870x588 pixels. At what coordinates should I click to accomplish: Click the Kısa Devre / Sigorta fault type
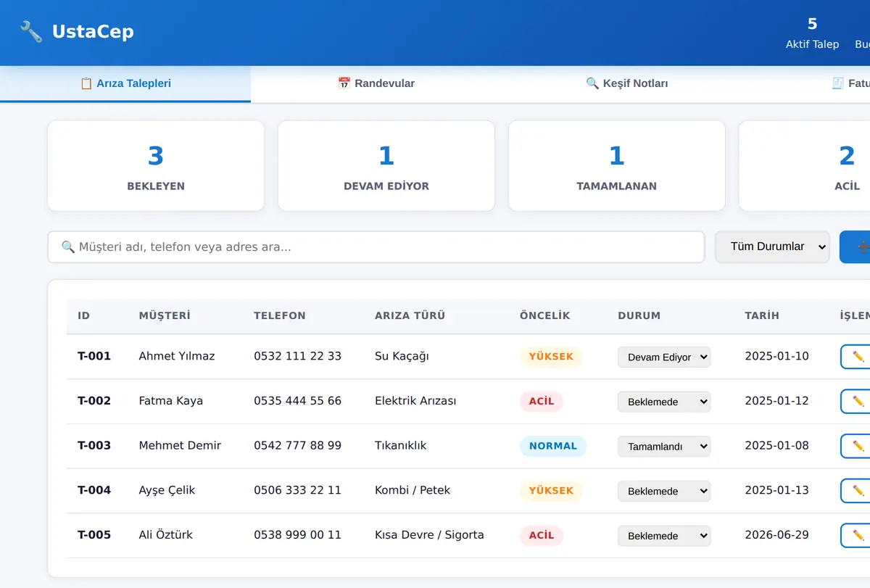[x=429, y=535]
